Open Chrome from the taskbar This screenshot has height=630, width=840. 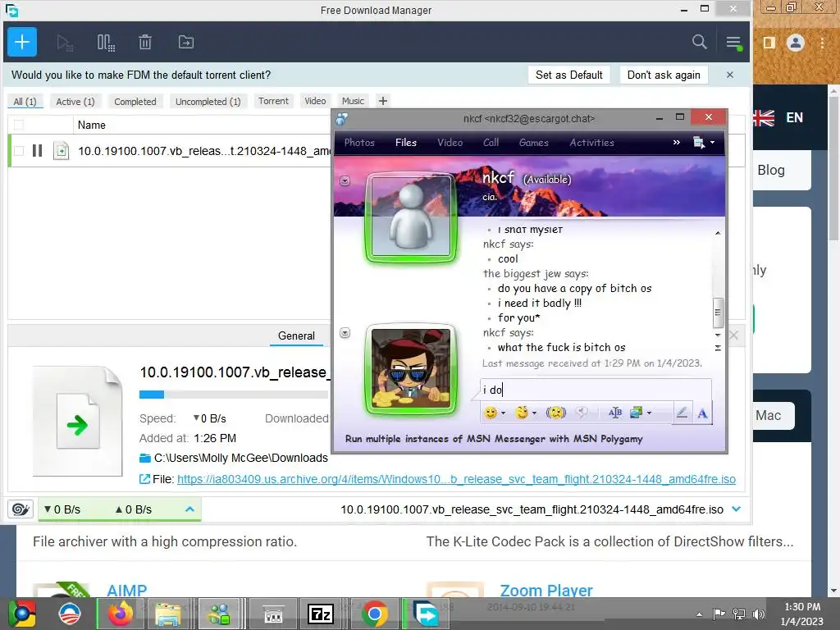pyautogui.click(x=374, y=614)
